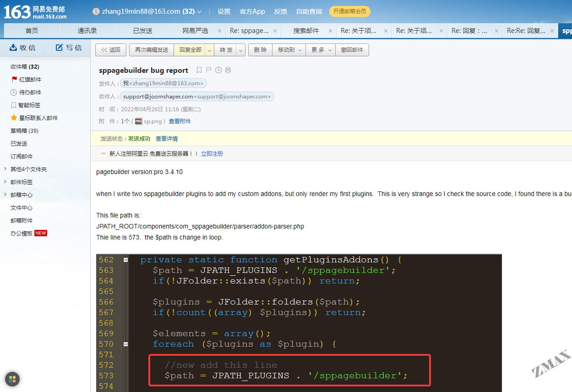Viewport: 572px width, 392px height.
Task: Click 写信 to compose mail
Action: tap(69, 48)
